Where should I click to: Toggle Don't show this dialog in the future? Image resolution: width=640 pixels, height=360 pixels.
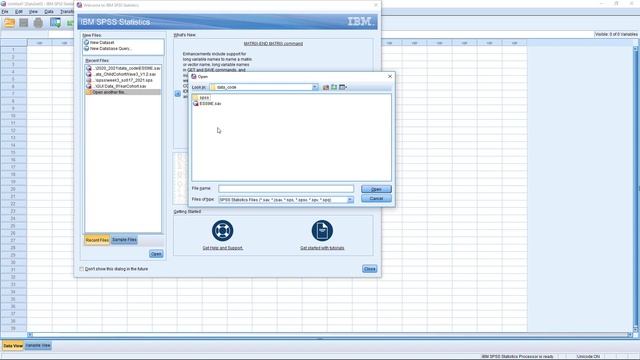(82, 269)
